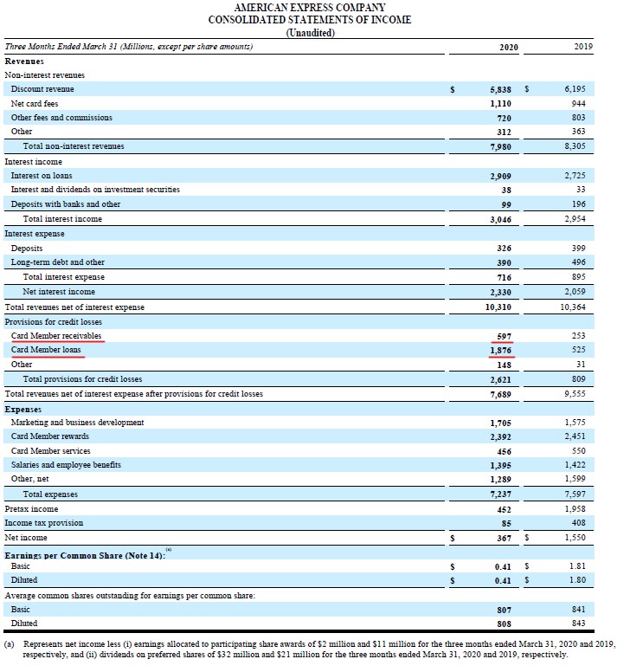This screenshot has width=630, height=672.
Task: Click the underlined 597 value
Action: click(x=504, y=336)
